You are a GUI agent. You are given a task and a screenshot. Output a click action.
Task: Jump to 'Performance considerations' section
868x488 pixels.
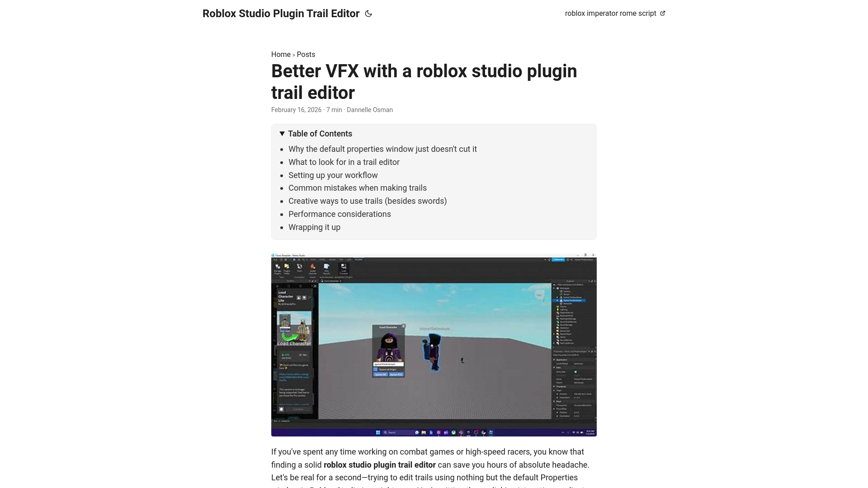(x=340, y=214)
